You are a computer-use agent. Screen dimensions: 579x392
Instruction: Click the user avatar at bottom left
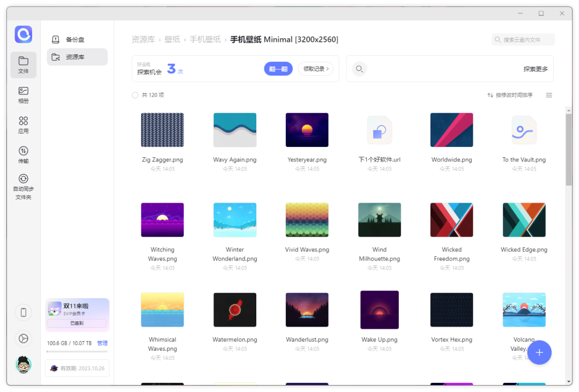pos(23,365)
